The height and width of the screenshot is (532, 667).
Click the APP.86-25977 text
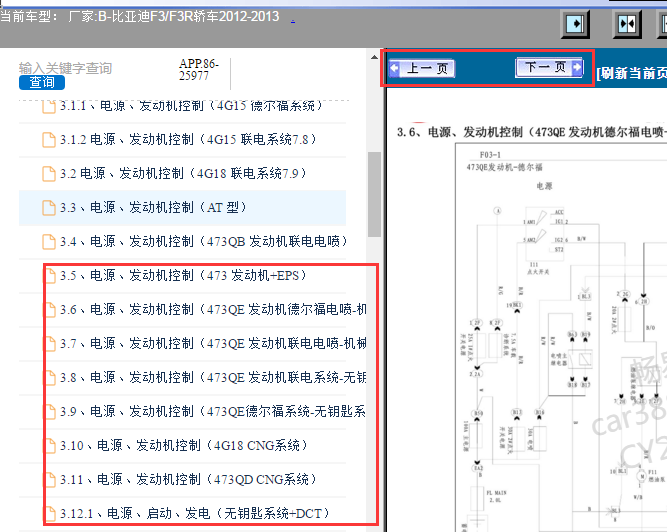(x=199, y=70)
